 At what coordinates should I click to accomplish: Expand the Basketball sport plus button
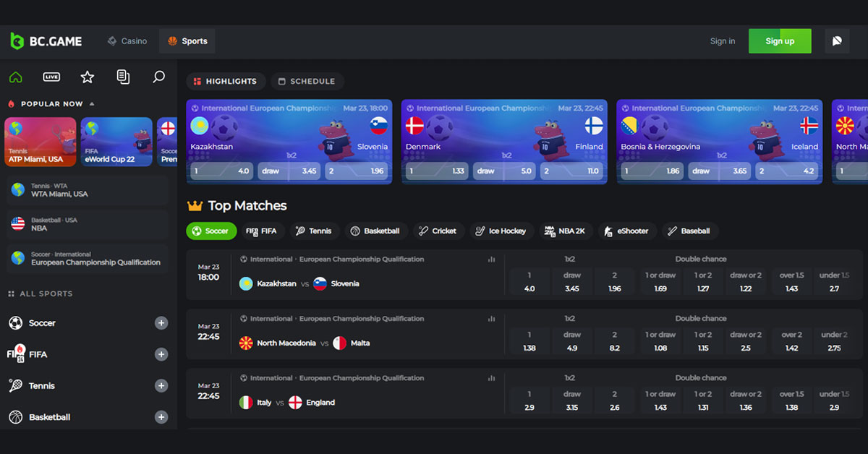point(161,417)
